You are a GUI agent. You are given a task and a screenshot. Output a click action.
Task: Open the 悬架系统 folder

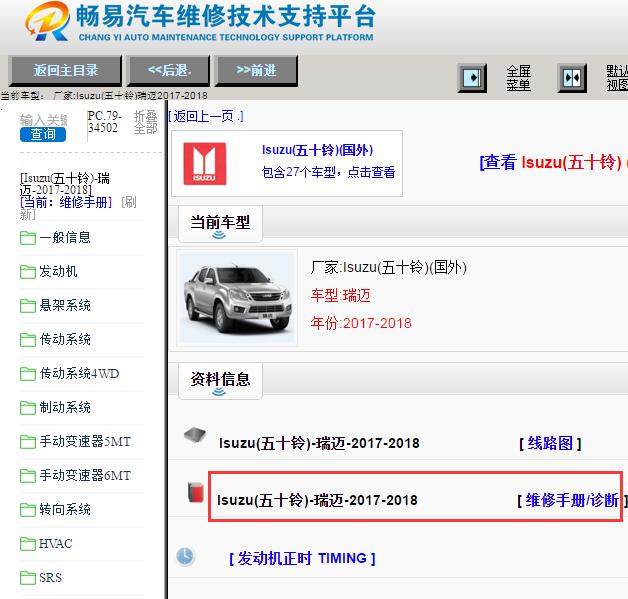click(65, 306)
